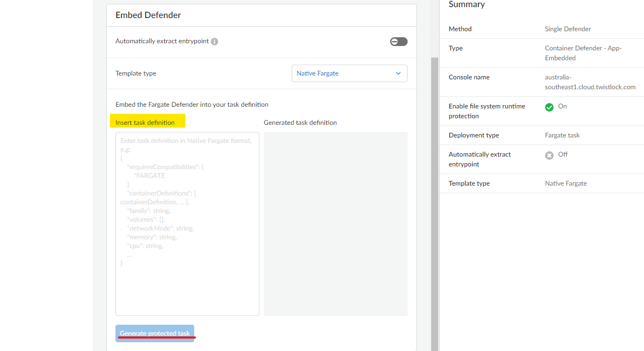Open the Template type dropdown
This screenshot has height=351, width=644.
[x=350, y=73]
